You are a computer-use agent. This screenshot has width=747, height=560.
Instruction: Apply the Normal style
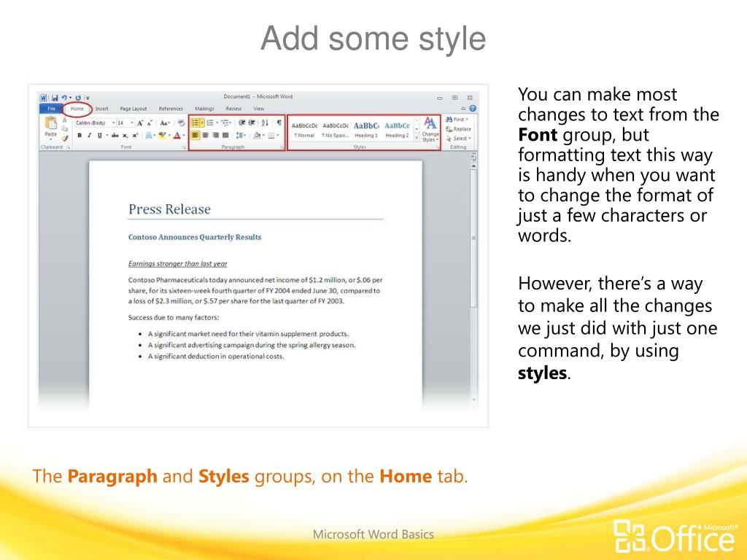click(x=304, y=130)
